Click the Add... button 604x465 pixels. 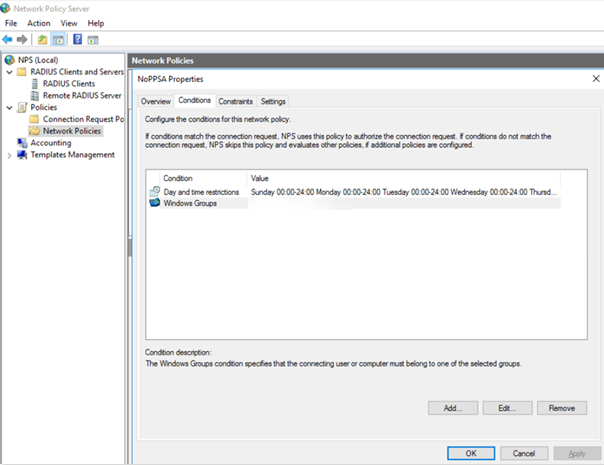[x=452, y=408]
